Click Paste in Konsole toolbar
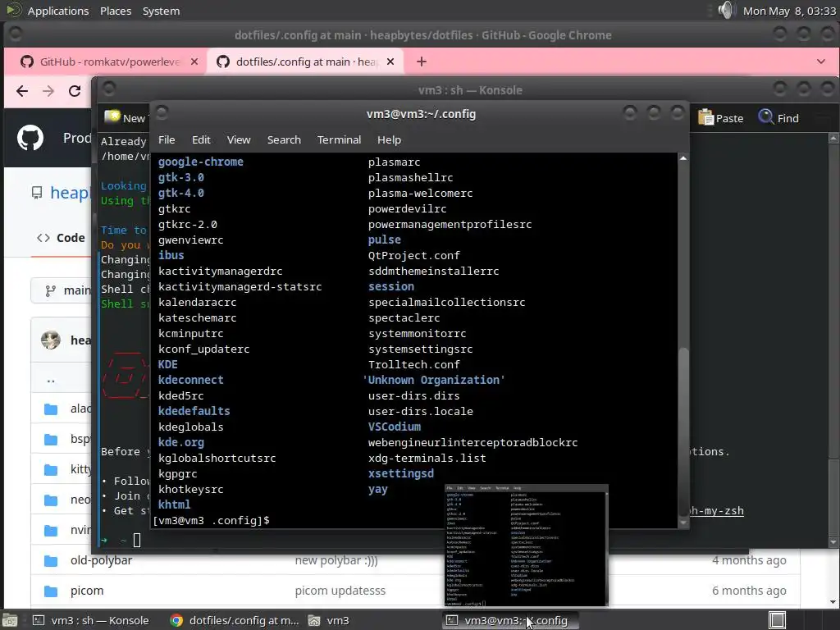The width and height of the screenshot is (840, 630). click(x=721, y=118)
